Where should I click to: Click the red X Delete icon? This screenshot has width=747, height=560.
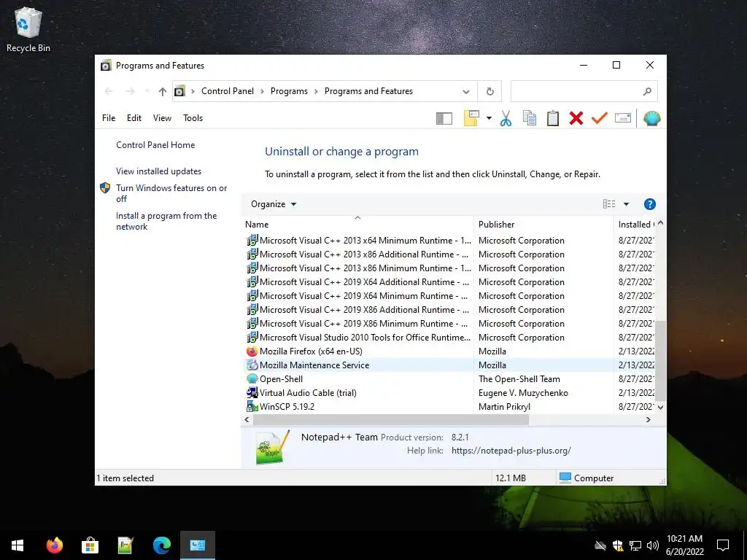click(576, 118)
